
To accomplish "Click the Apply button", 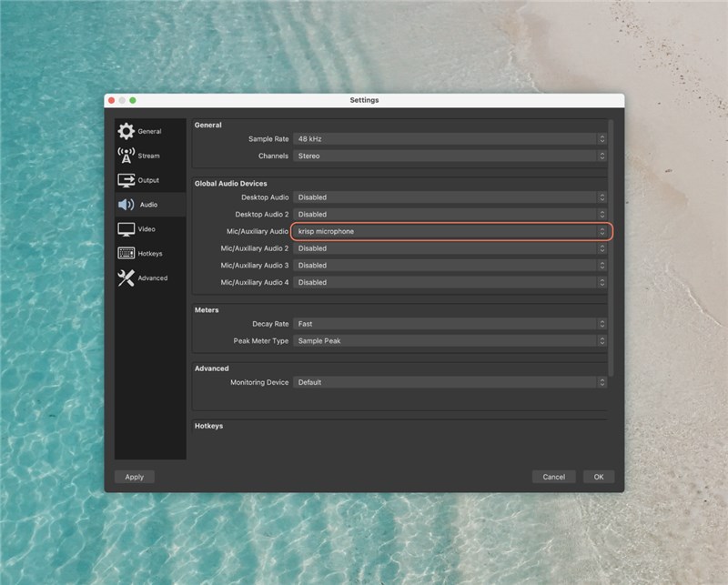I will pyautogui.click(x=135, y=477).
